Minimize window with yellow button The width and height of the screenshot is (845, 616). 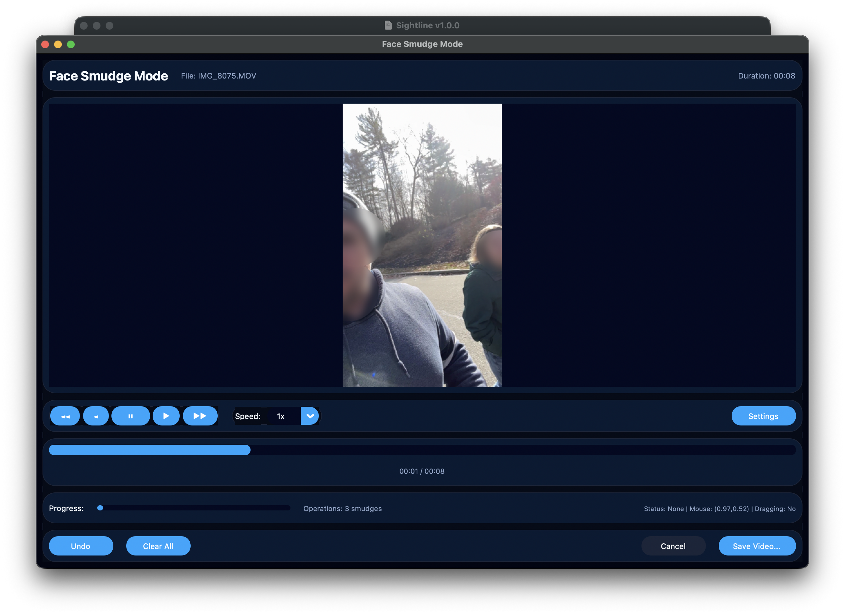click(x=58, y=44)
